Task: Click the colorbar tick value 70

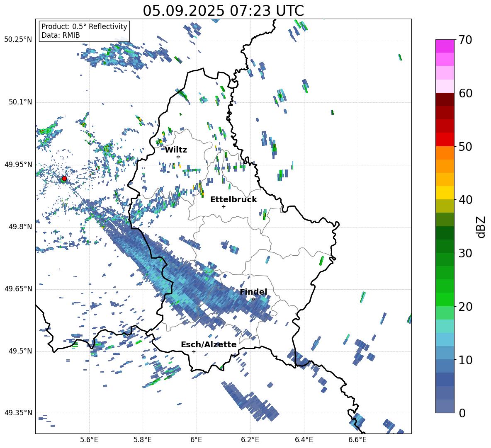Action: (x=465, y=40)
